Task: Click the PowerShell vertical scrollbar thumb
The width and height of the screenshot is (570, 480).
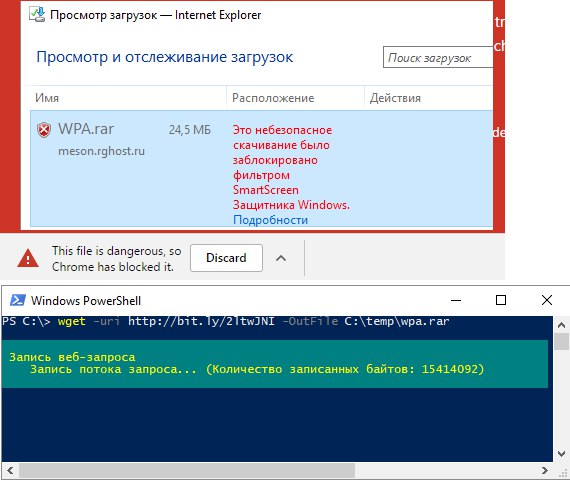Action: point(563,342)
